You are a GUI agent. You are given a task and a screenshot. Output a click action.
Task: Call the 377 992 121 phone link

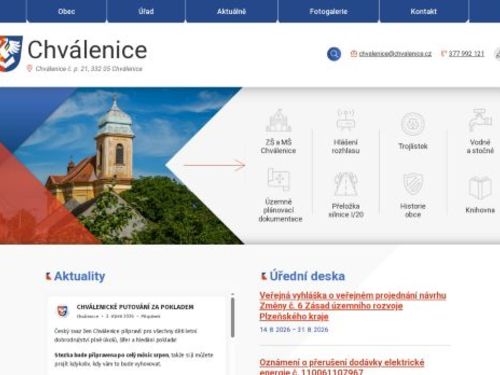click(466, 53)
